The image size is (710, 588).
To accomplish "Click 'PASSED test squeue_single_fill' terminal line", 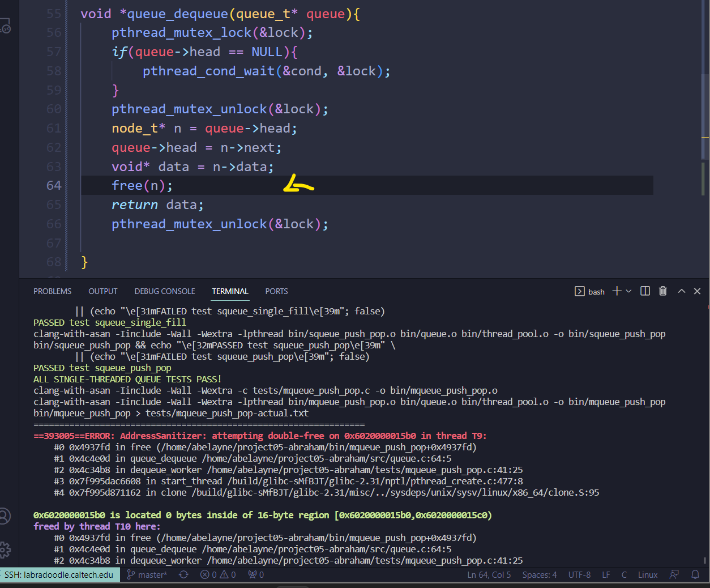I will [x=109, y=322].
